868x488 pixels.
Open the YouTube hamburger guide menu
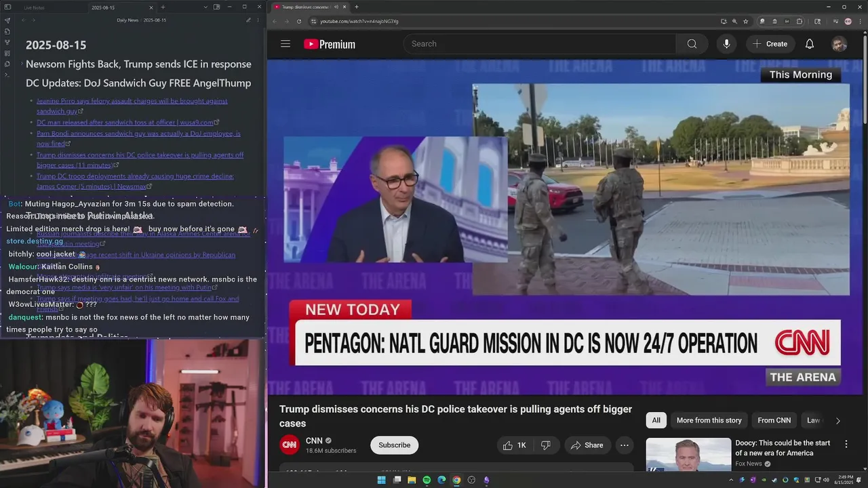285,44
